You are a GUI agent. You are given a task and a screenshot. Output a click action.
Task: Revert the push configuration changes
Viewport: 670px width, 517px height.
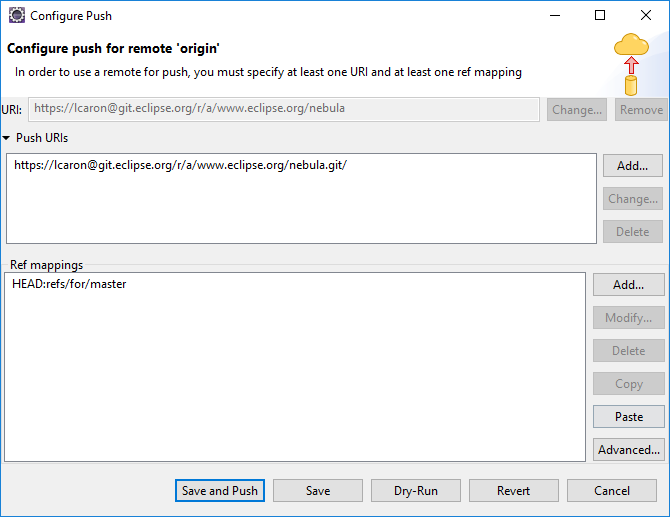click(x=514, y=491)
